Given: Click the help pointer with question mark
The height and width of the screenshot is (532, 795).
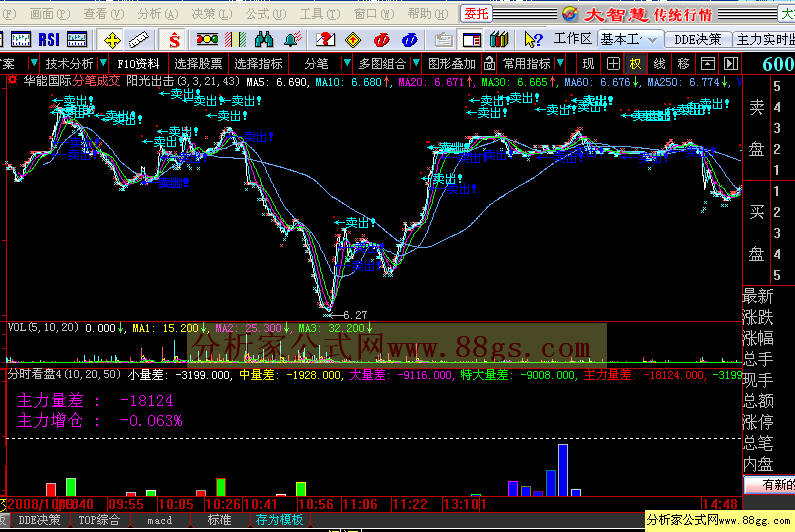Looking at the screenshot, I should click(533, 40).
